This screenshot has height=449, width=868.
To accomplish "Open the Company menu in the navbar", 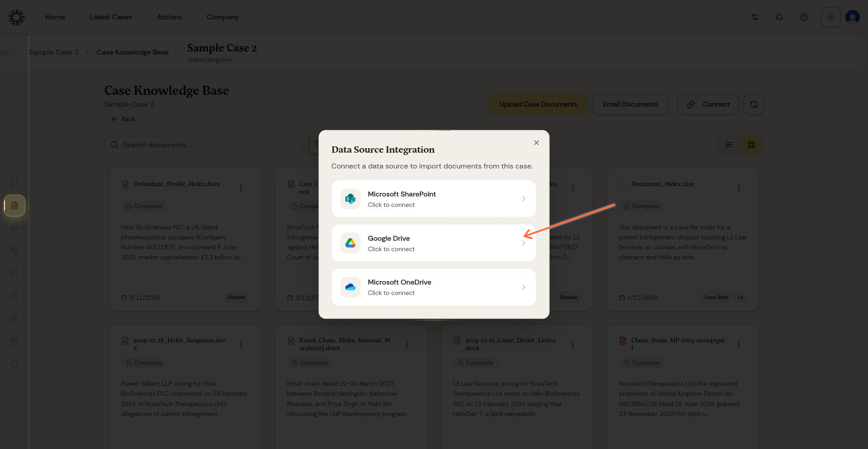I will click(222, 17).
